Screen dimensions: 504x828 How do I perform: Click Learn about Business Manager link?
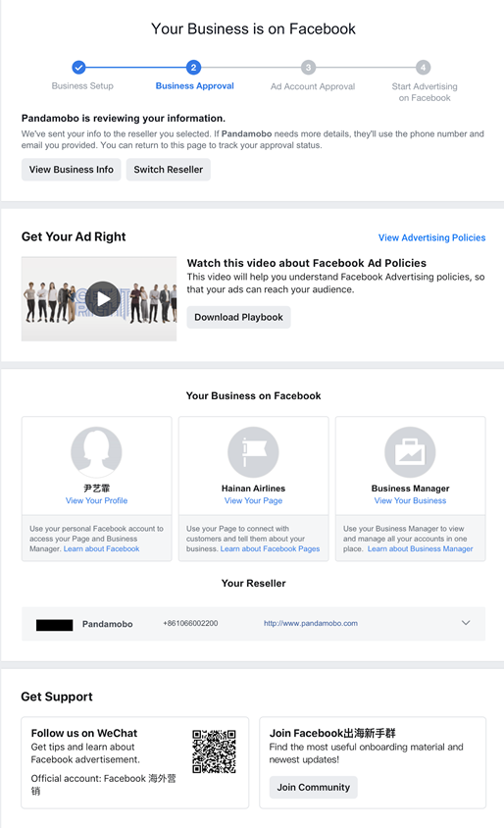[420, 549]
